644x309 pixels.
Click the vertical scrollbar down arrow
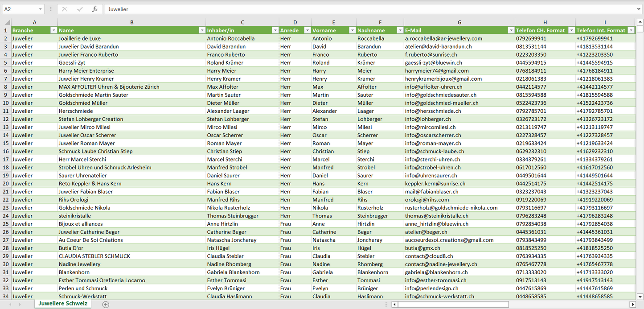point(640,296)
